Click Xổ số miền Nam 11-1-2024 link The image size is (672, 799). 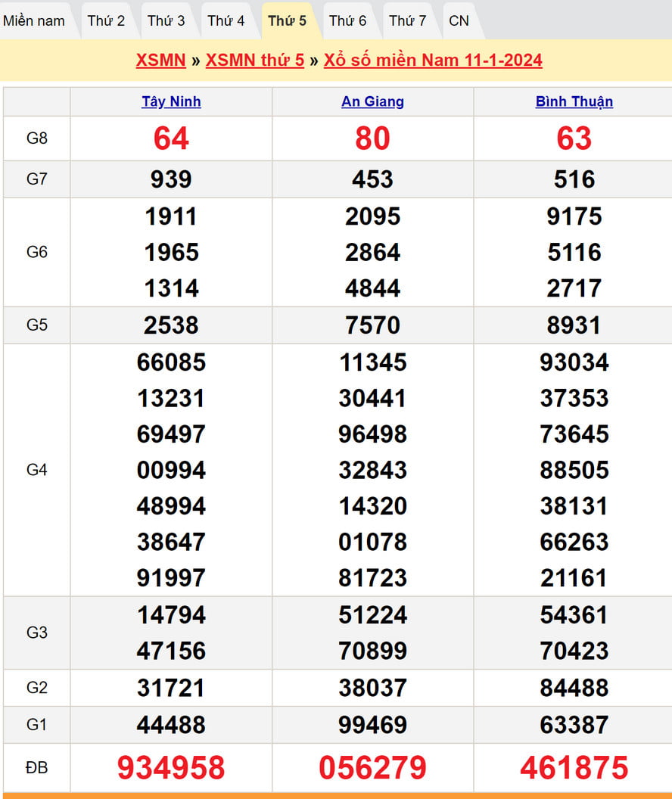pos(433,61)
